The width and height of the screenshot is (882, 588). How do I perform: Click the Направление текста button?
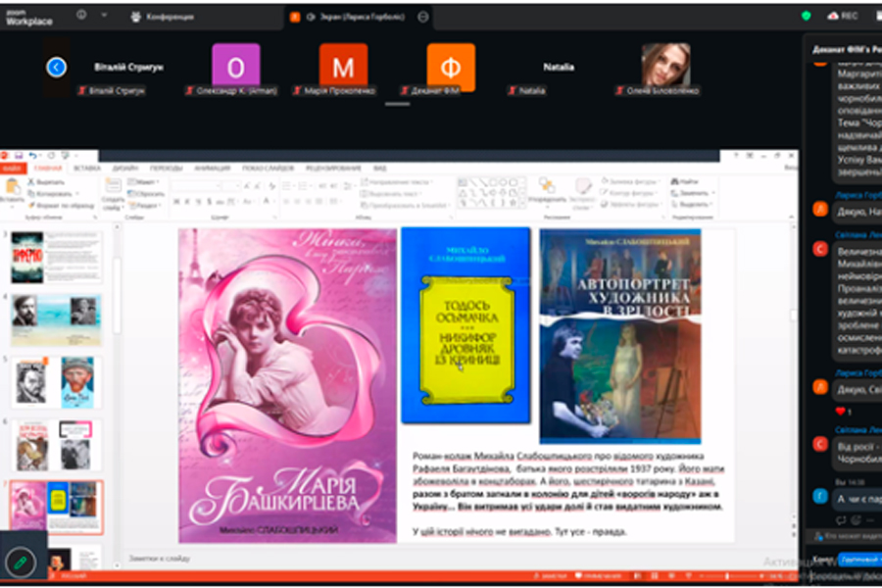click(396, 181)
